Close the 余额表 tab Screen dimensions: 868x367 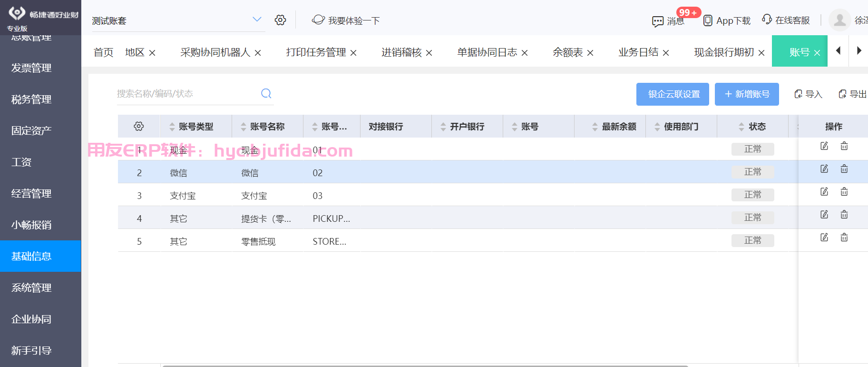590,53
